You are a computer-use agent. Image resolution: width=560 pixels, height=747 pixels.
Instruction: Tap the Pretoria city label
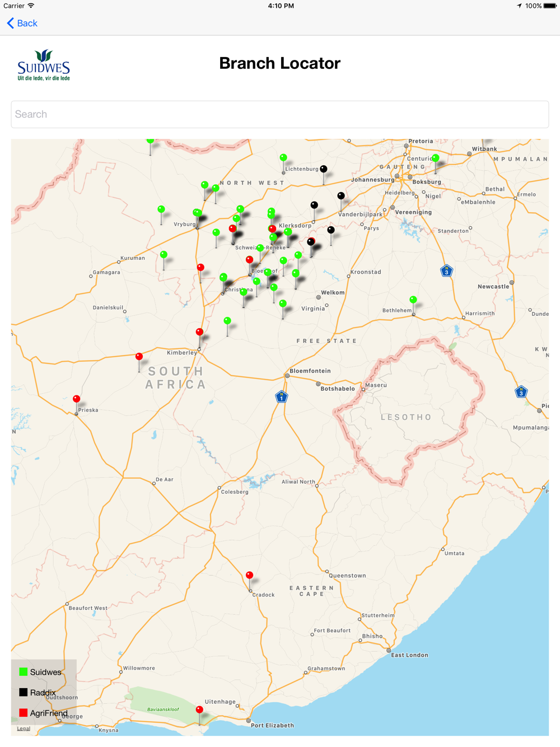click(421, 141)
